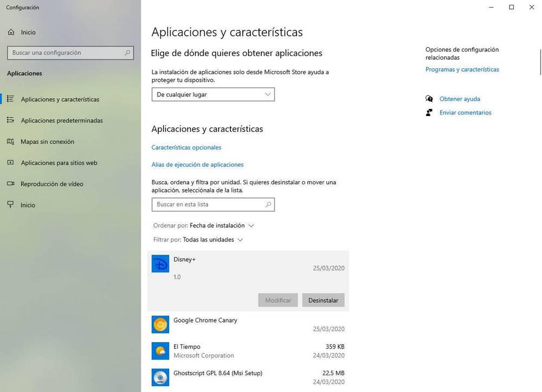Click the Aplicaciones para sitios web icon

(10, 163)
